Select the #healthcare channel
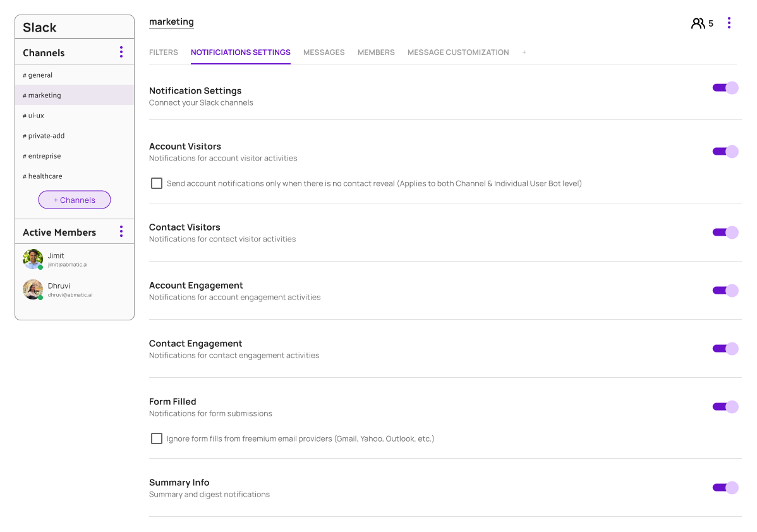Viewport: 757px width, 532px height. point(42,176)
